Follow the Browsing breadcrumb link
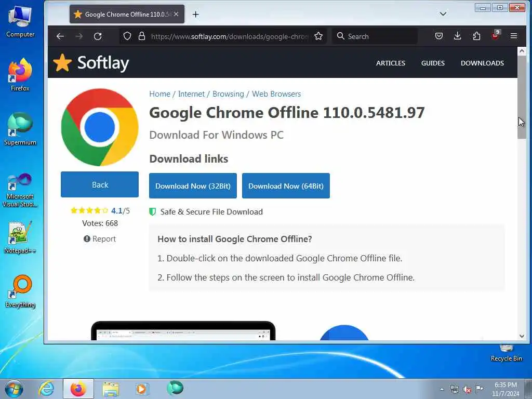The height and width of the screenshot is (399, 532). [x=228, y=94]
